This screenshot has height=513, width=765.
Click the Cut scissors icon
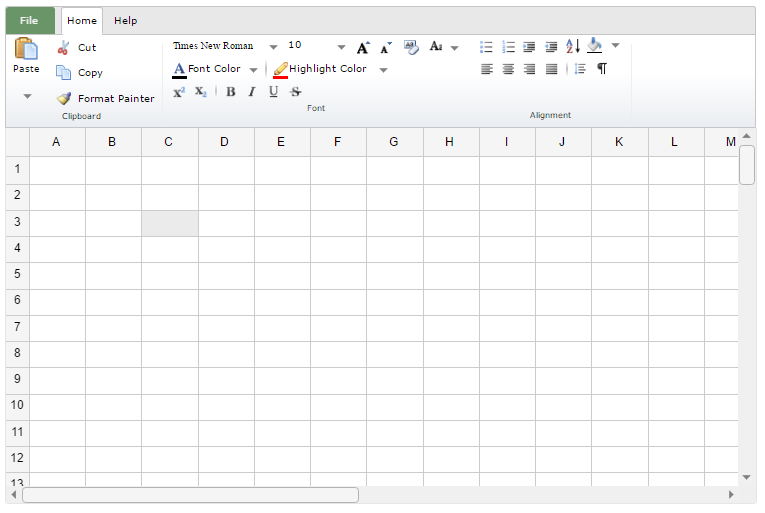click(x=64, y=48)
